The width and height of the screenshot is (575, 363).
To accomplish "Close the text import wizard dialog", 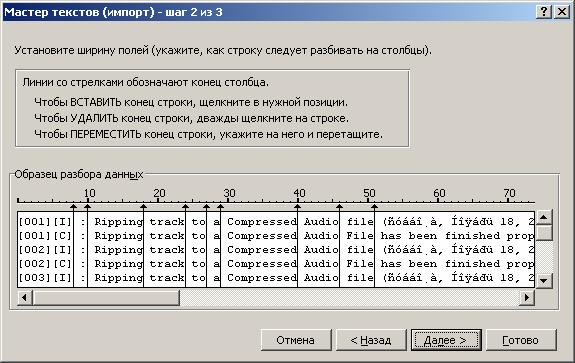I will pyautogui.click(x=562, y=12).
